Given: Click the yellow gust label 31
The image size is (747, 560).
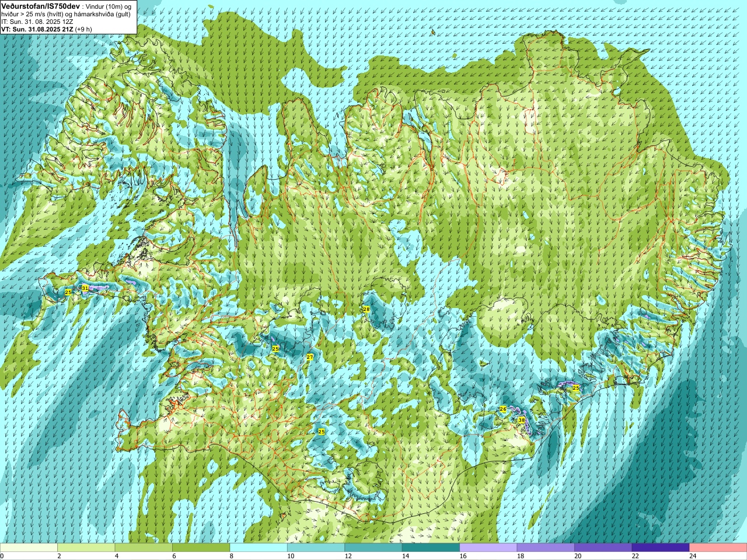Looking at the screenshot, I should (x=85, y=288).
